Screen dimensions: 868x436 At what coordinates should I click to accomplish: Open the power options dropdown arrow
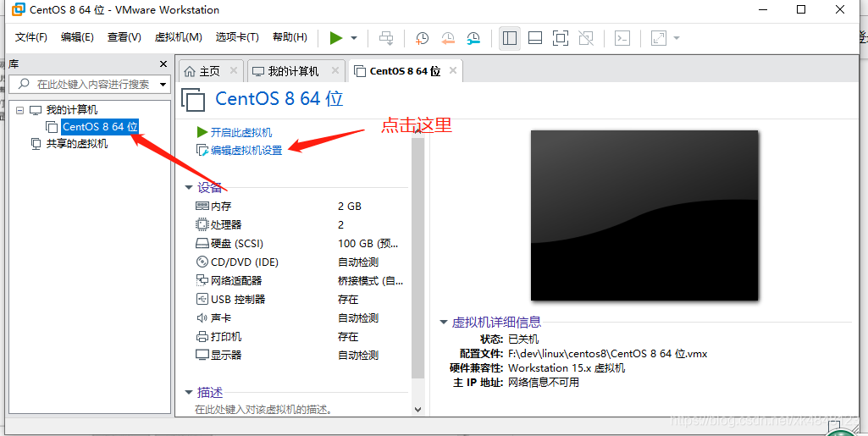(354, 38)
